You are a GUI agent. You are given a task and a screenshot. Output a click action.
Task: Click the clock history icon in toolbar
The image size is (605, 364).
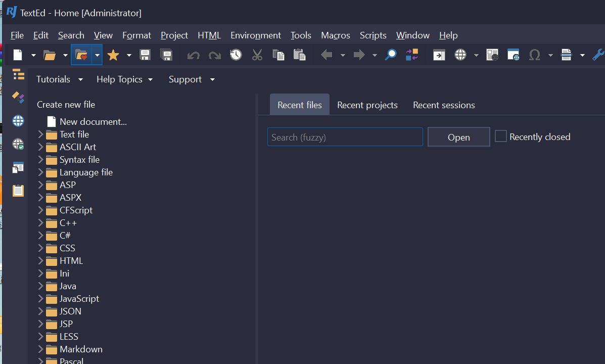pyautogui.click(x=236, y=55)
